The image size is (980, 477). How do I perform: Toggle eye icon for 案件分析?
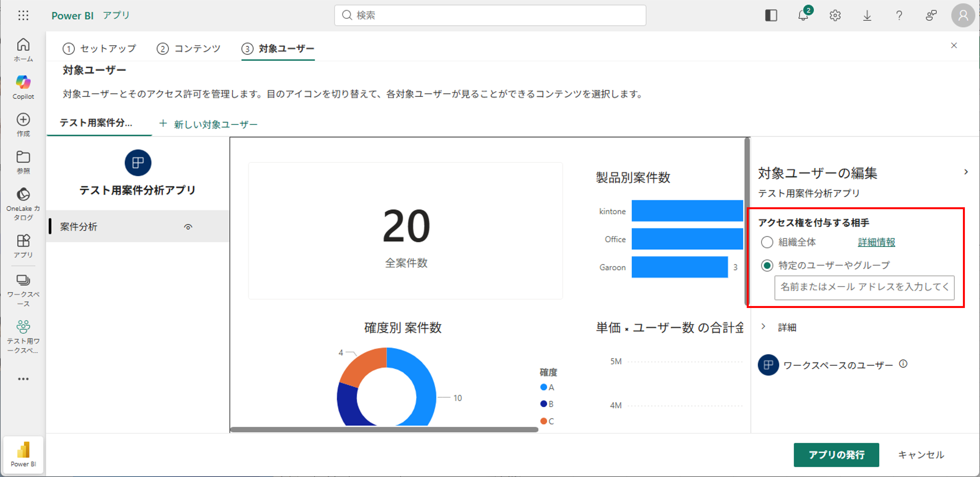[188, 227]
